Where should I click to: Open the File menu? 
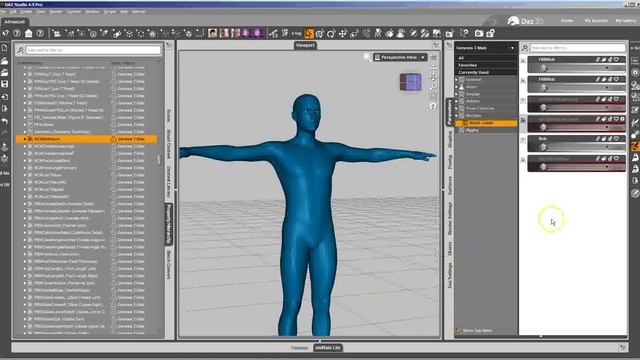pyautogui.click(x=2, y=12)
